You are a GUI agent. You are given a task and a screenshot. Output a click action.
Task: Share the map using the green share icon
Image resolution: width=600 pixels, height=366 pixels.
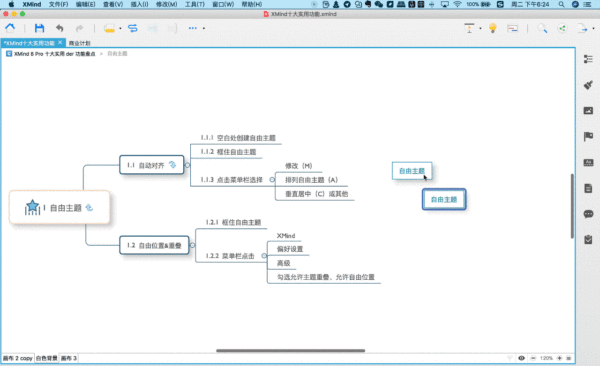coord(562,28)
